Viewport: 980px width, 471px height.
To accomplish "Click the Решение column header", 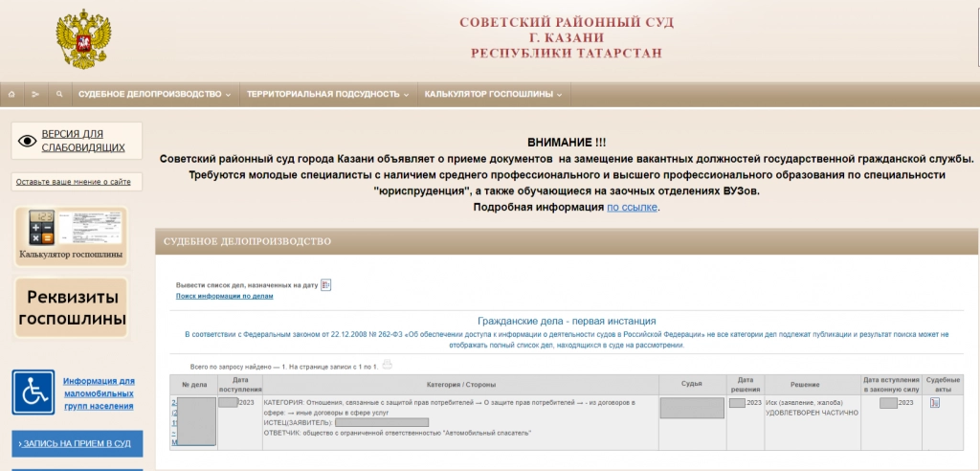I will (813, 385).
